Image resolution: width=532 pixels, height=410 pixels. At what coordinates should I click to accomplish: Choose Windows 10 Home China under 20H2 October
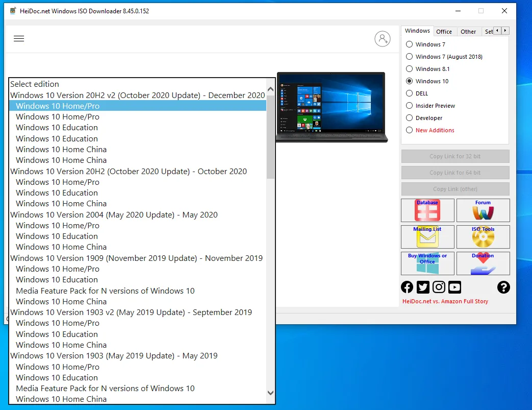tap(138, 204)
